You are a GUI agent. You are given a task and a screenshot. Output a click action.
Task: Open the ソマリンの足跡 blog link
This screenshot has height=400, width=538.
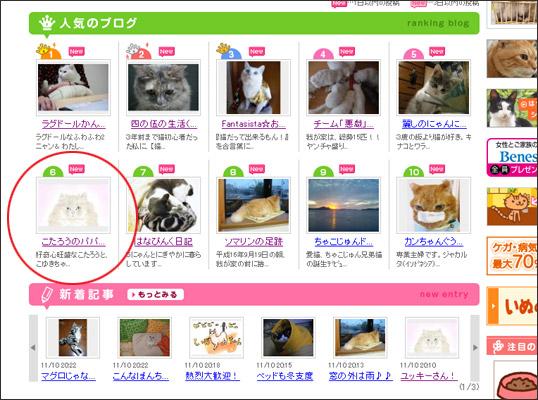coord(254,242)
